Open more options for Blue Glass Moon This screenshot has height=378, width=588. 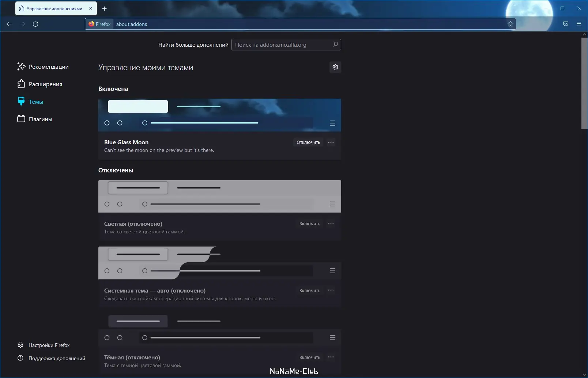331,142
